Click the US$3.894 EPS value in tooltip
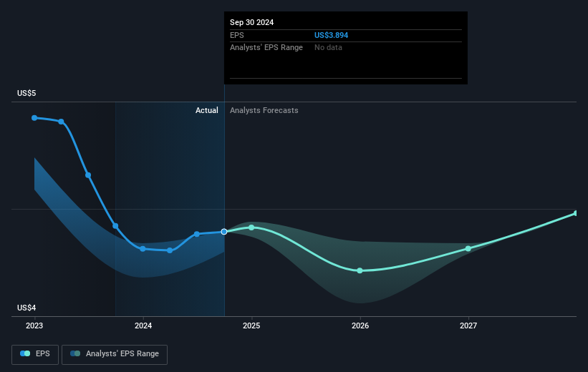This screenshot has height=372, width=588. [331, 35]
